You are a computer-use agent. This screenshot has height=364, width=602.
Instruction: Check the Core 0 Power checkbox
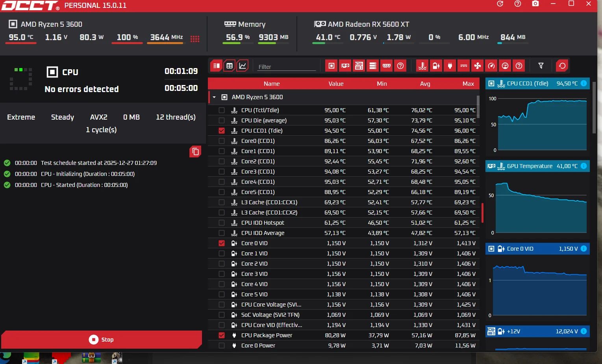[222, 346]
